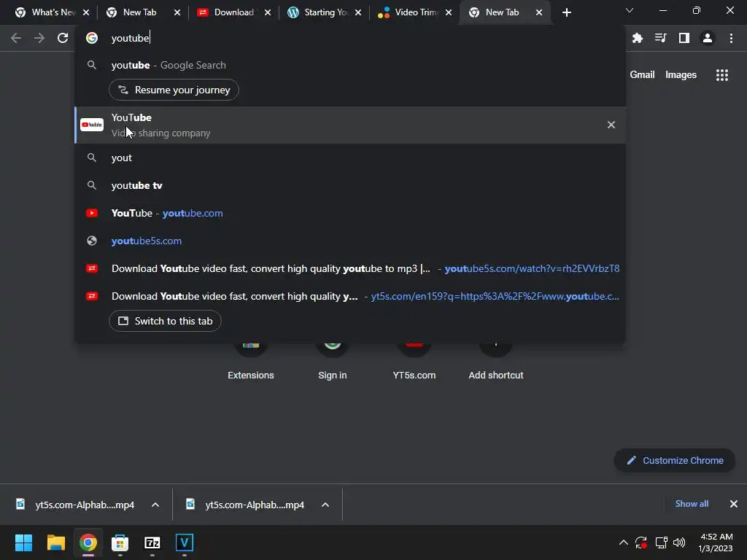Select the 'yout' search suggestion

pos(350,157)
